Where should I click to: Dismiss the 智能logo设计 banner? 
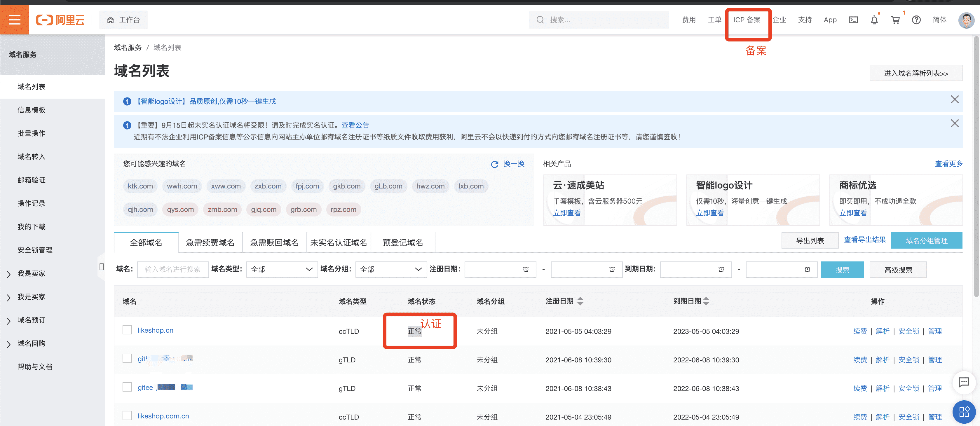(x=955, y=100)
